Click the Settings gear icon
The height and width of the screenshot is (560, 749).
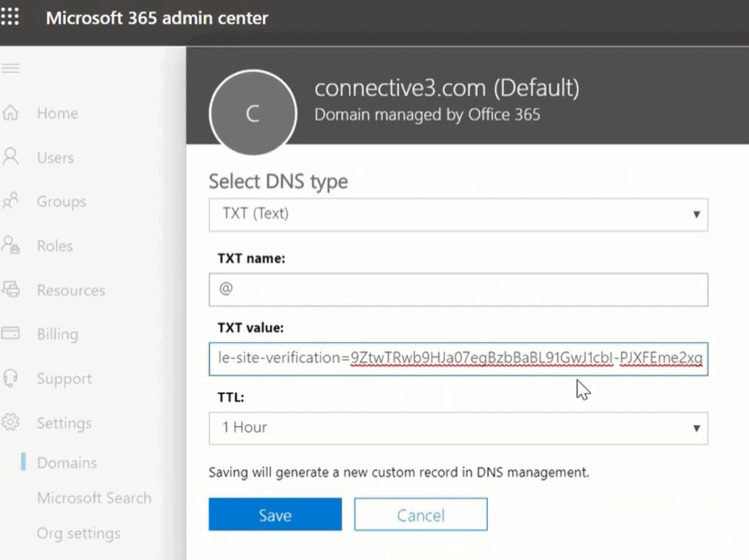[x=12, y=422]
